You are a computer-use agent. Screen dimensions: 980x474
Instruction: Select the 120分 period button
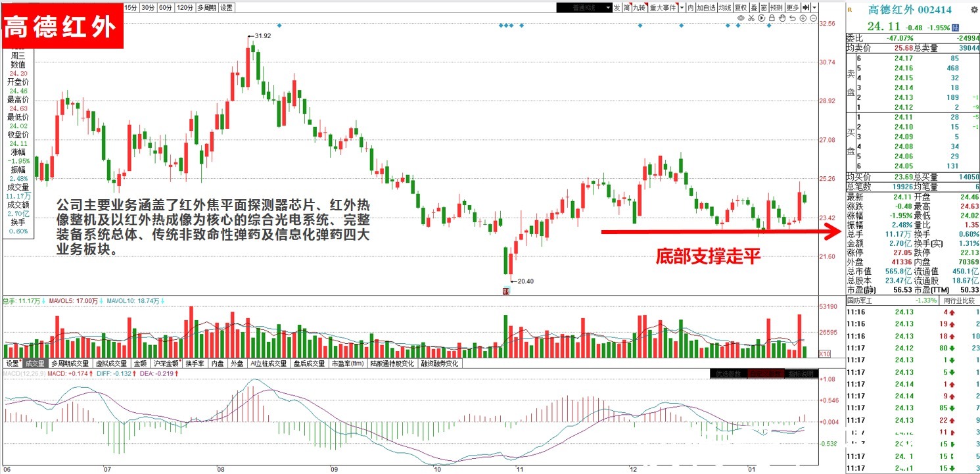(x=185, y=8)
